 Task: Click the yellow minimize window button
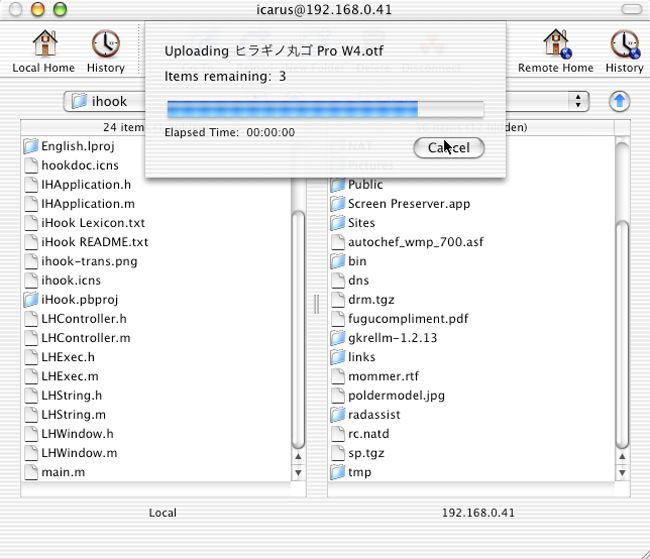(x=38, y=9)
